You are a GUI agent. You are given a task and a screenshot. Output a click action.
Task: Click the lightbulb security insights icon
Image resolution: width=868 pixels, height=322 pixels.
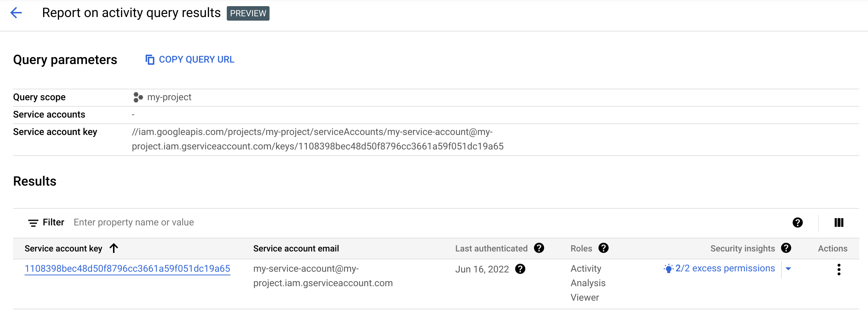[x=668, y=269]
